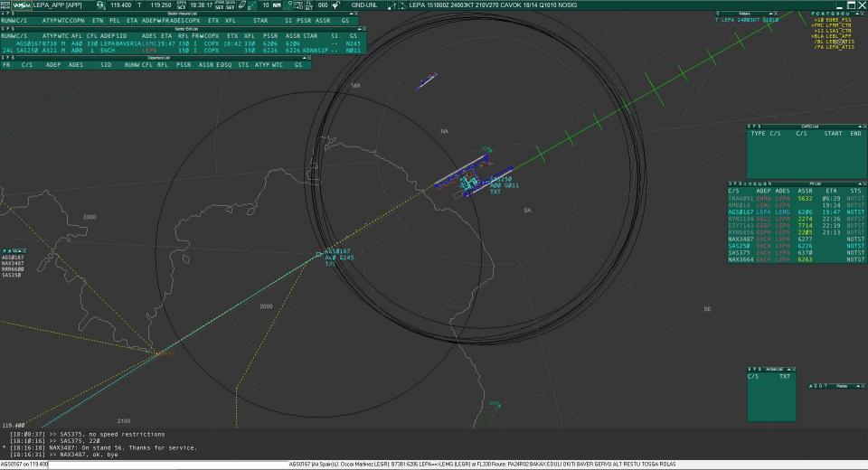Click the EOSQ column header in Departure List

coord(223,65)
